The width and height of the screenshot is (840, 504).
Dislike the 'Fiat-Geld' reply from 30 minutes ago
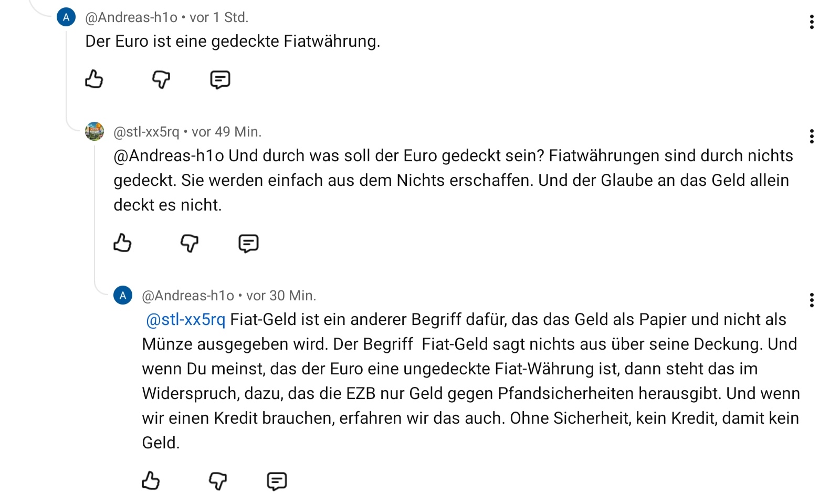pos(217,480)
